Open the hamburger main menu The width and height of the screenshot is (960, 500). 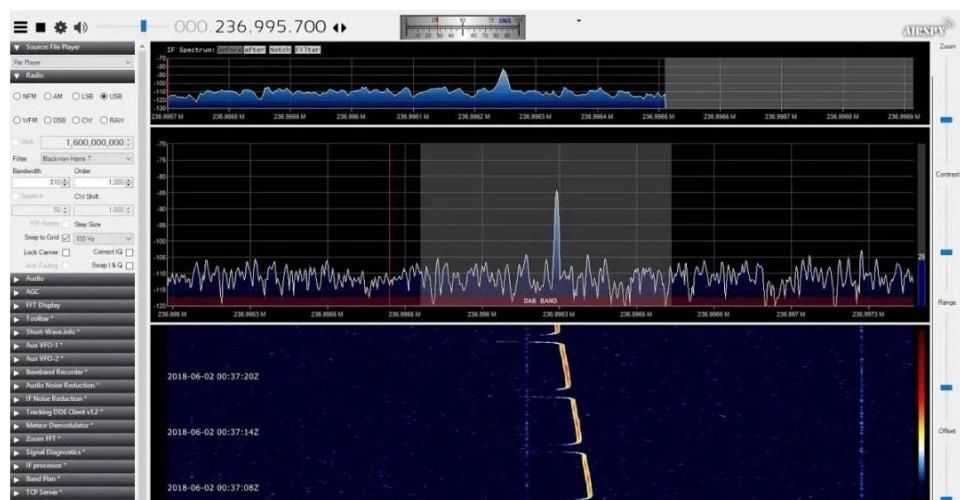click(x=20, y=27)
